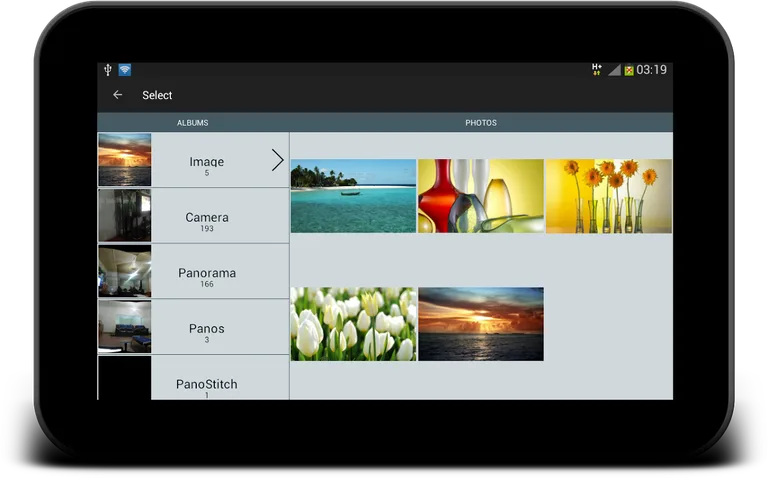Tap the back arrow next to Select
The height and width of the screenshot is (478, 768).
click(x=118, y=95)
